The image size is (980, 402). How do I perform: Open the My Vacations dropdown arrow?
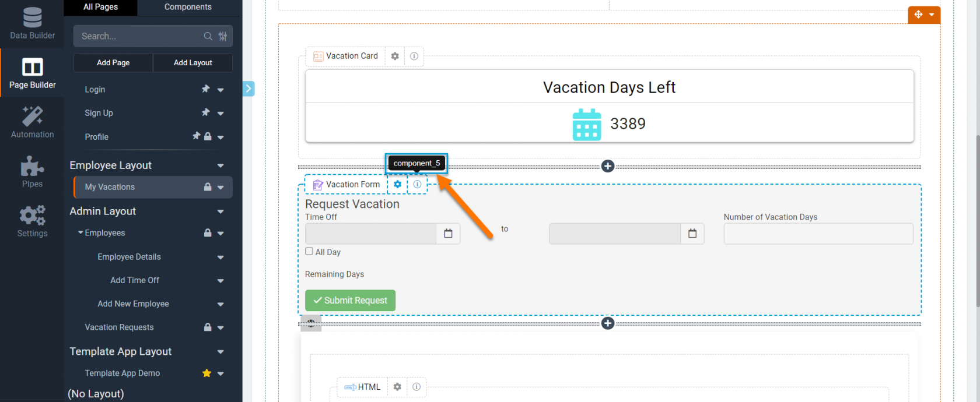(x=220, y=187)
